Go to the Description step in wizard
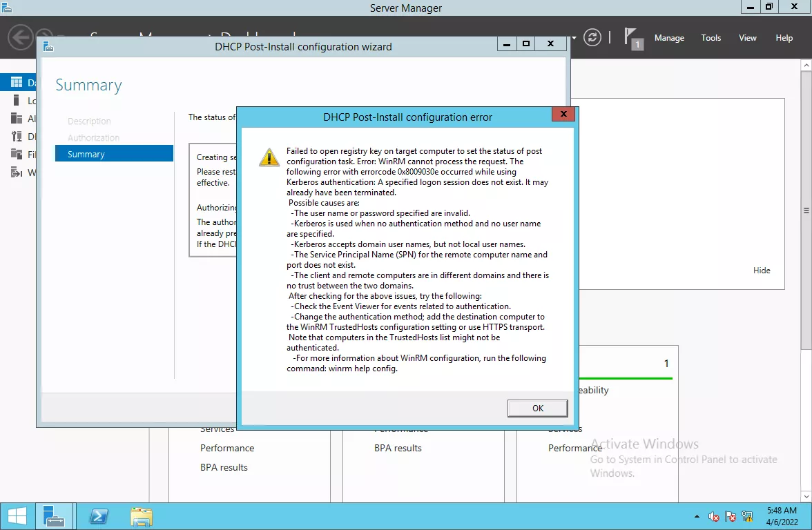The image size is (812, 530). click(x=89, y=121)
